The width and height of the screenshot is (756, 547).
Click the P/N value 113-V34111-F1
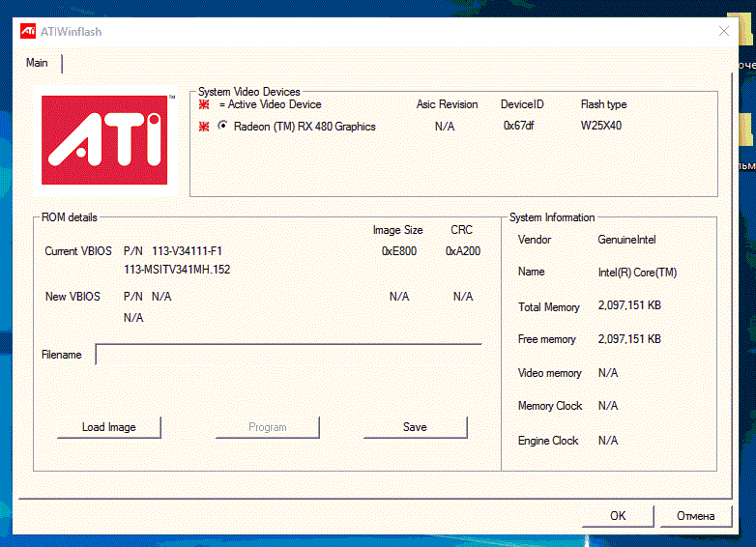(188, 251)
